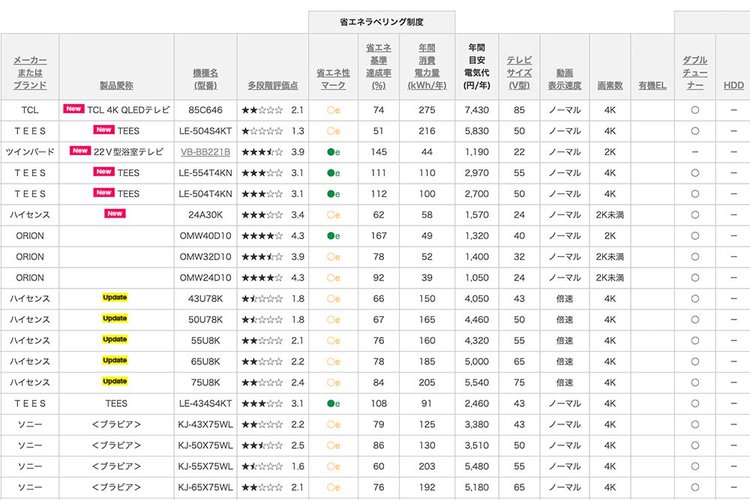Select electricity cost 1,050 cell
750x500 pixels.
pyautogui.click(x=477, y=278)
